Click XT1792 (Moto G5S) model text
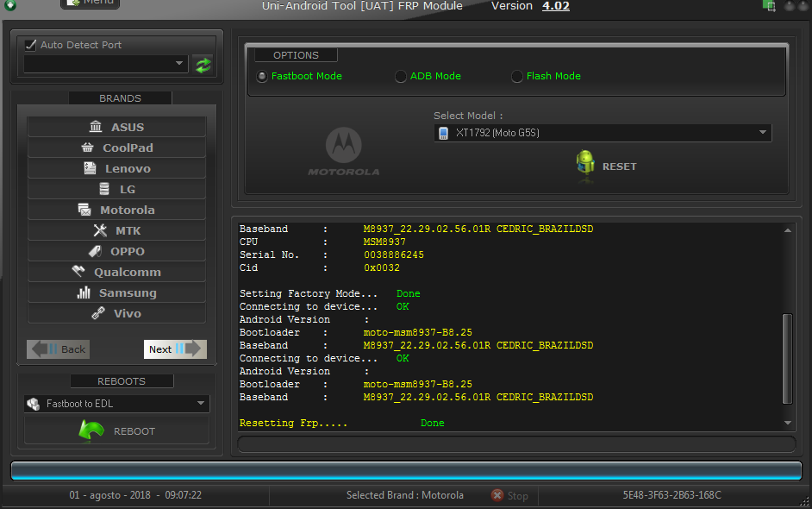The image size is (812, 509). point(497,133)
